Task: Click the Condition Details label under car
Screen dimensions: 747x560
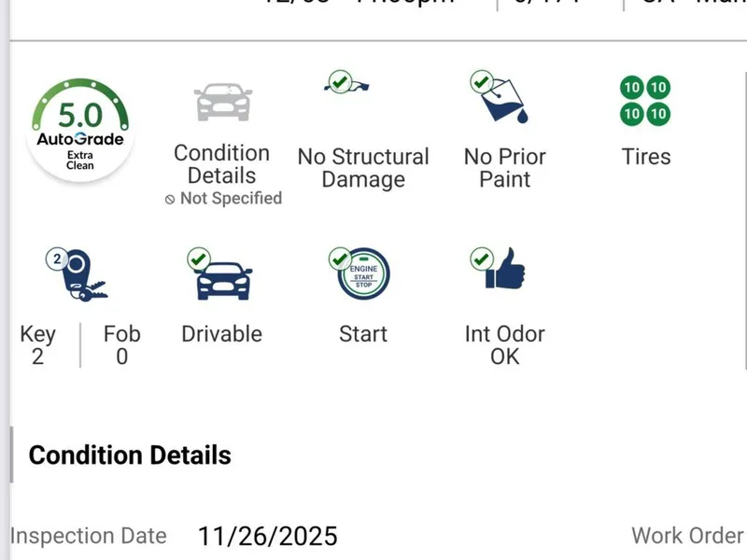Action: 222,164
